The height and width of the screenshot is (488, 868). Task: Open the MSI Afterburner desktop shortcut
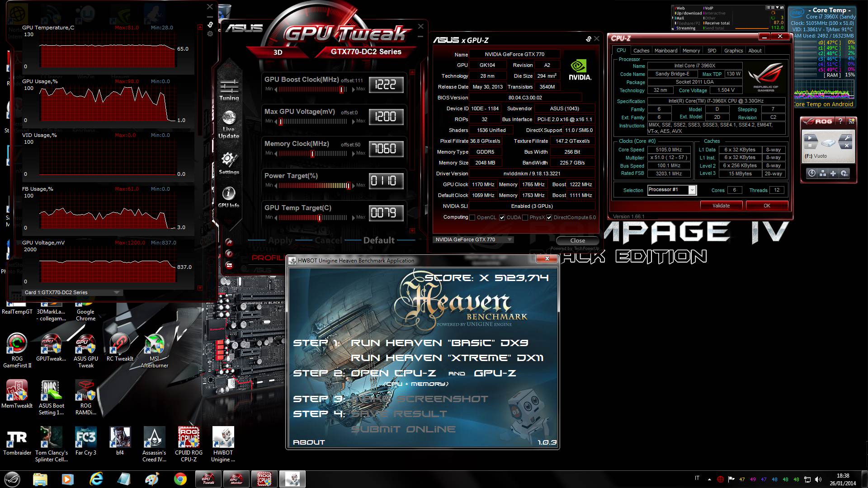point(154,351)
